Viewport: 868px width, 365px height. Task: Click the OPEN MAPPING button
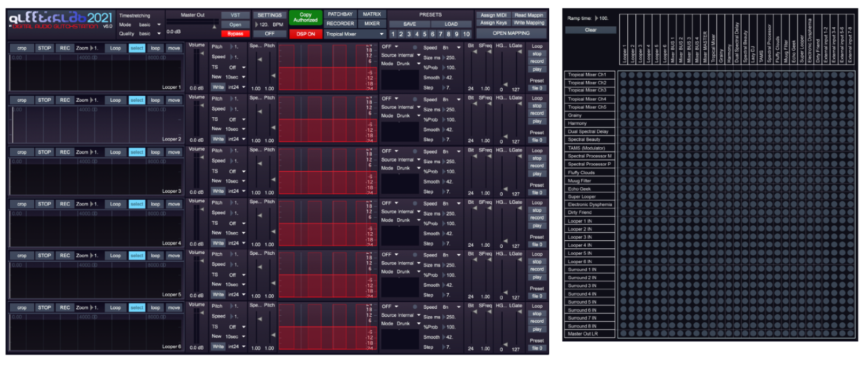point(511,33)
